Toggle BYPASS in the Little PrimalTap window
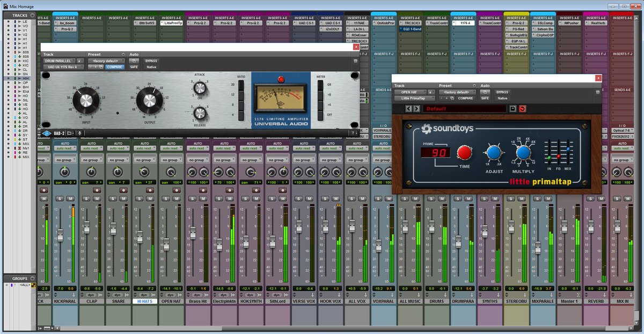The width and height of the screenshot is (644, 334). pyautogui.click(x=502, y=92)
